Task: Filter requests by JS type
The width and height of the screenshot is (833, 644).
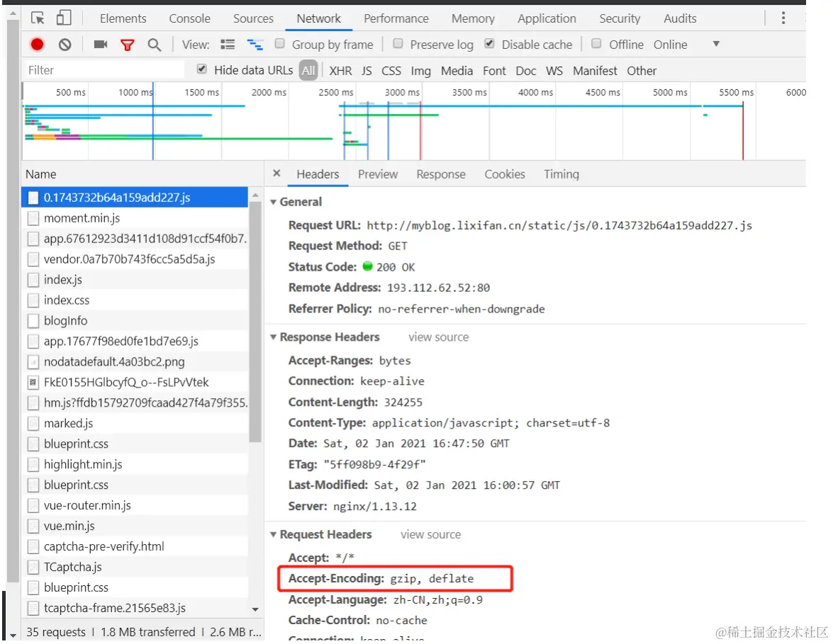Action: pyautogui.click(x=367, y=71)
